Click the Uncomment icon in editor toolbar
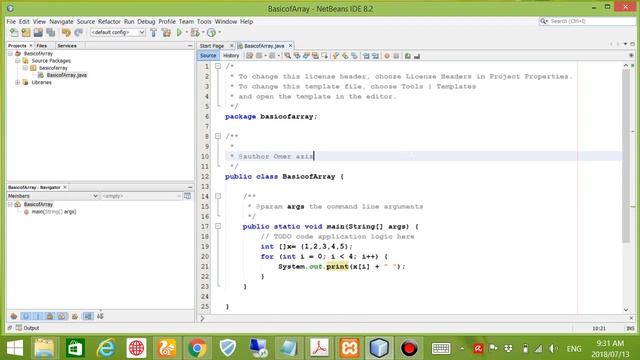The height and width of the screenshot is (360, 640). point(417,56)
